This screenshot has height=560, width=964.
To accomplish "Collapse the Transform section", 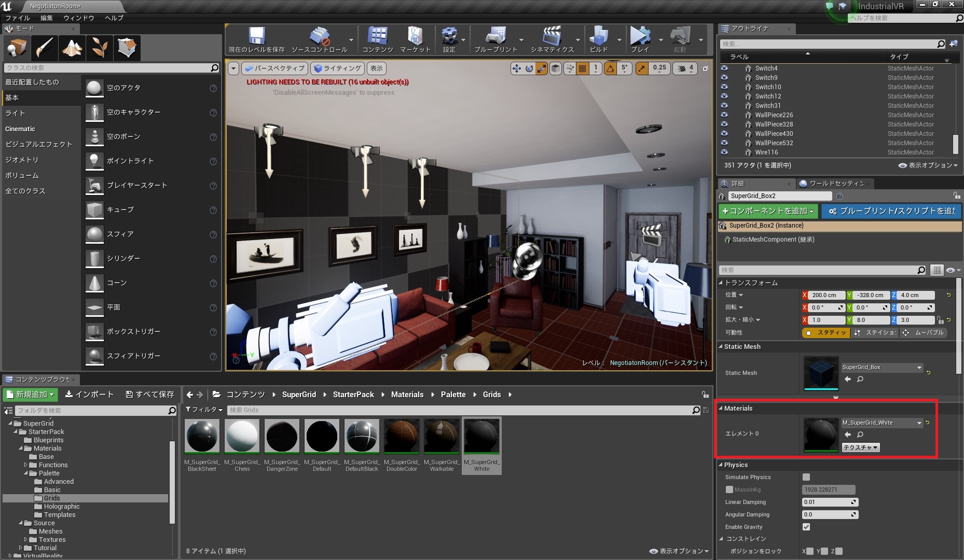I will [721, 283].
